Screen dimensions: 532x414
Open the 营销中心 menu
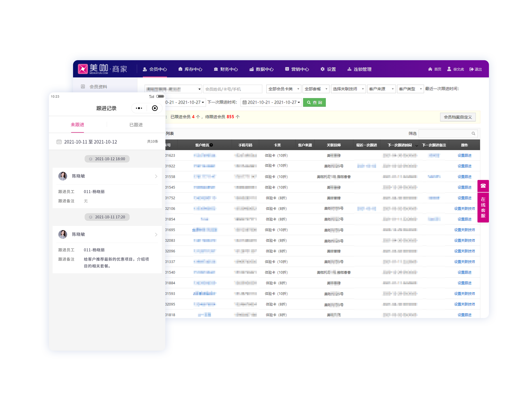297,69
